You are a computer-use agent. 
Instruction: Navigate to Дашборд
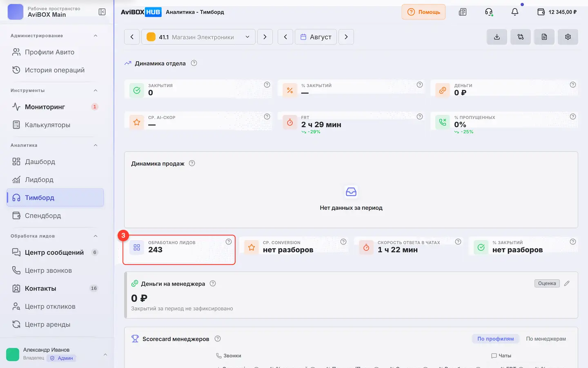coord(55,162)
